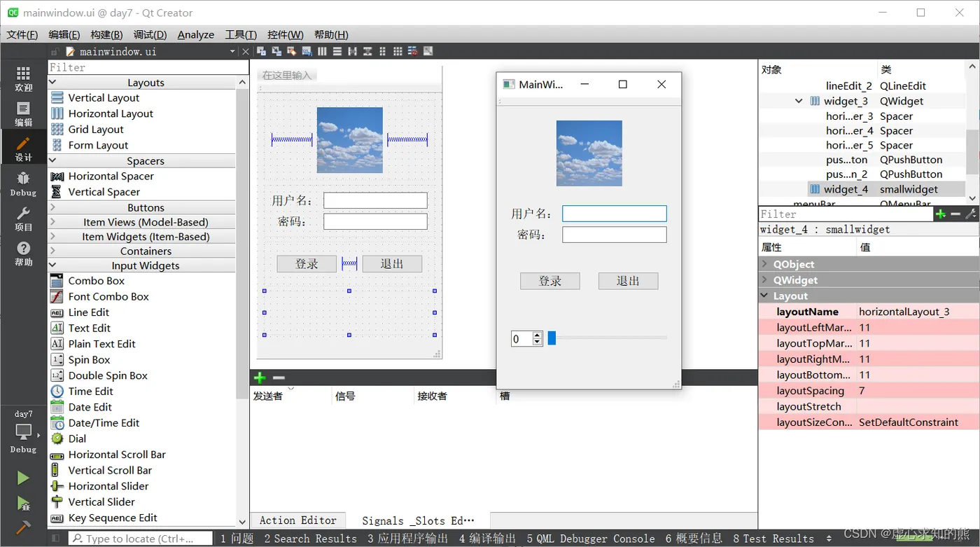980x547 pixels.
Task: Collapse the Layouts widget category
Action: pos(53,82)
